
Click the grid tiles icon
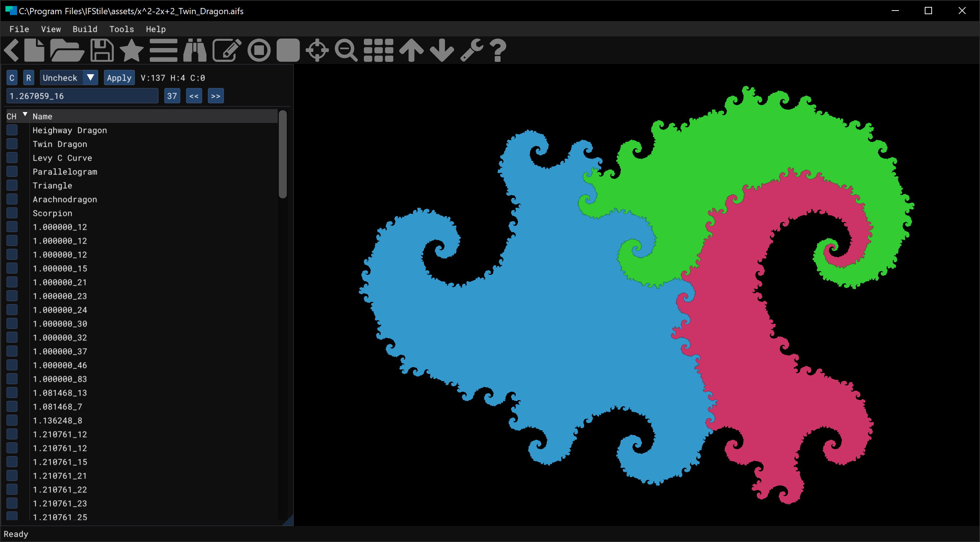tap(378, 50)
